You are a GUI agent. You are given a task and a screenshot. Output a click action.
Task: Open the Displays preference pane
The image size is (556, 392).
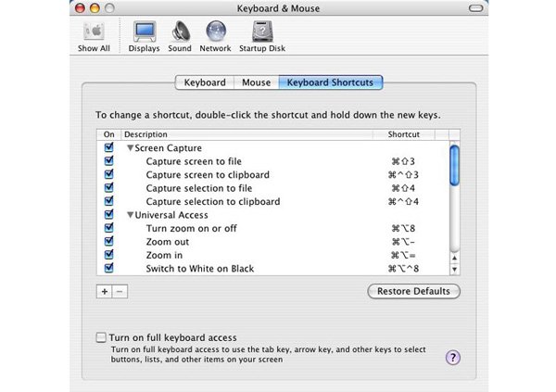click(x=144, y=37)
